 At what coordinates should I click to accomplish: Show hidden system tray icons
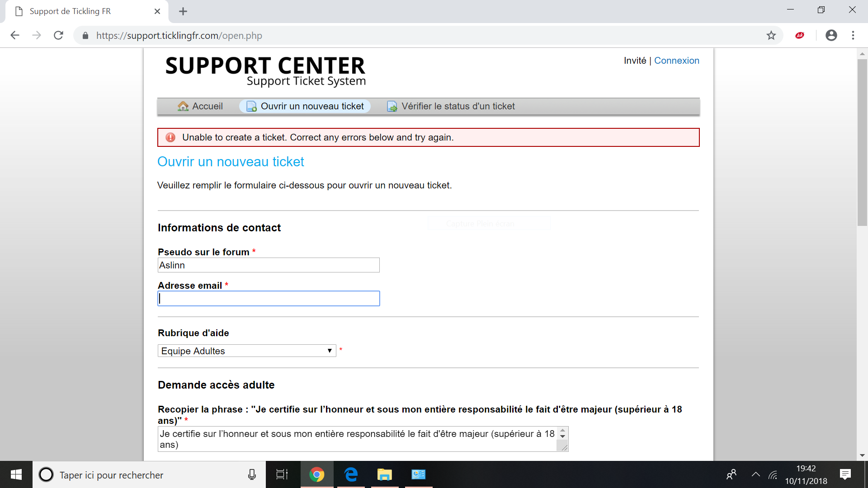(755, 474)
